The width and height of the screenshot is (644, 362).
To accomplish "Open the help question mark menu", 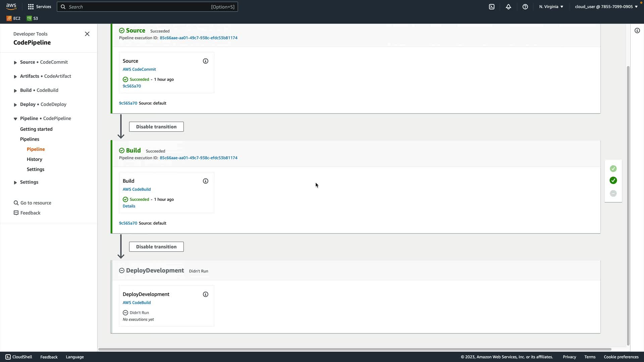I will pyautogui.click(x=525, y=7).
